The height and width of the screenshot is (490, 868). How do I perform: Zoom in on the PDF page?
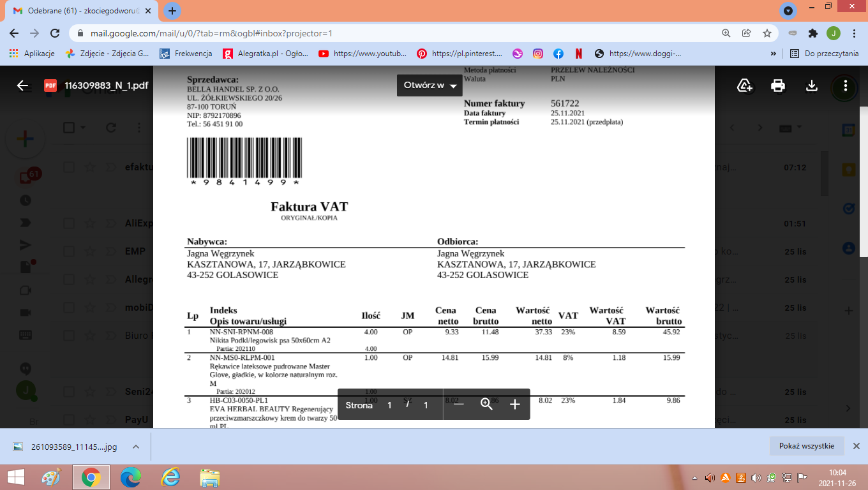pos(515,405)
